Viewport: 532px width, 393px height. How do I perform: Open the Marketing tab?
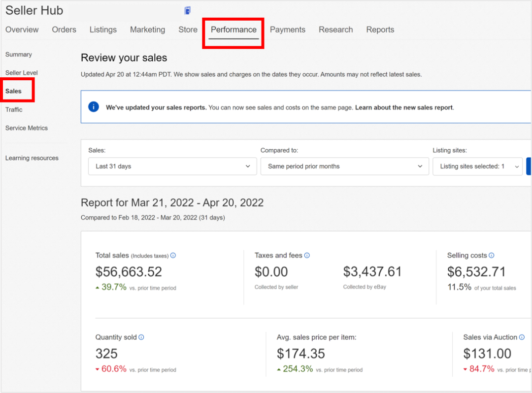pos(147,30)
